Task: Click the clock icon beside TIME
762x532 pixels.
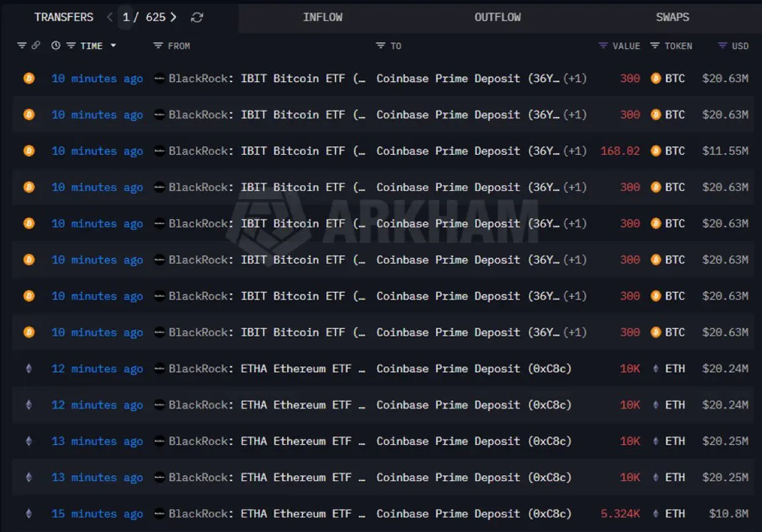Action: point(56,46)
